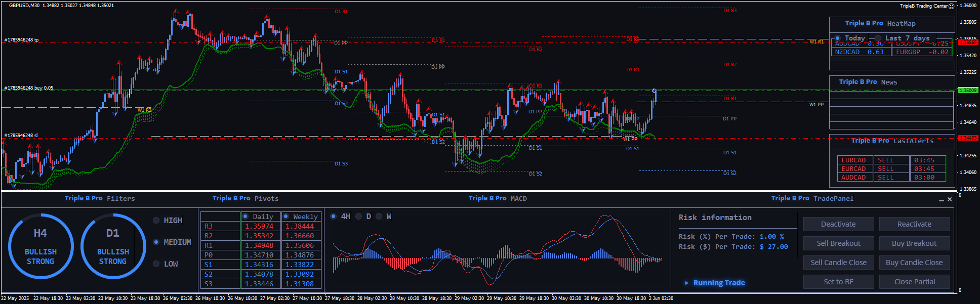Click the TripleB Trading Center smiley icon
This screenshot has width=980, height=304.
click(951, 6)
